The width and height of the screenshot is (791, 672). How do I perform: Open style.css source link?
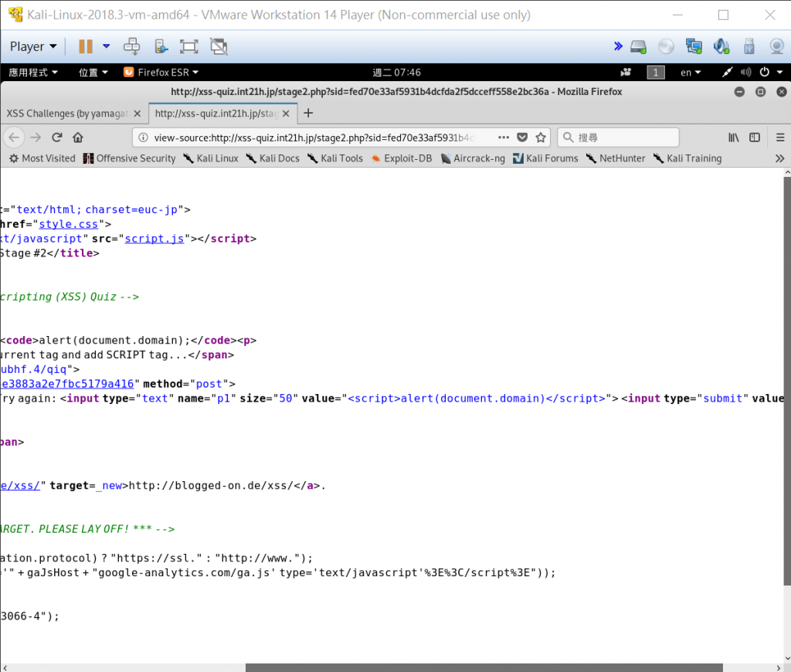[x=69, y=224]
